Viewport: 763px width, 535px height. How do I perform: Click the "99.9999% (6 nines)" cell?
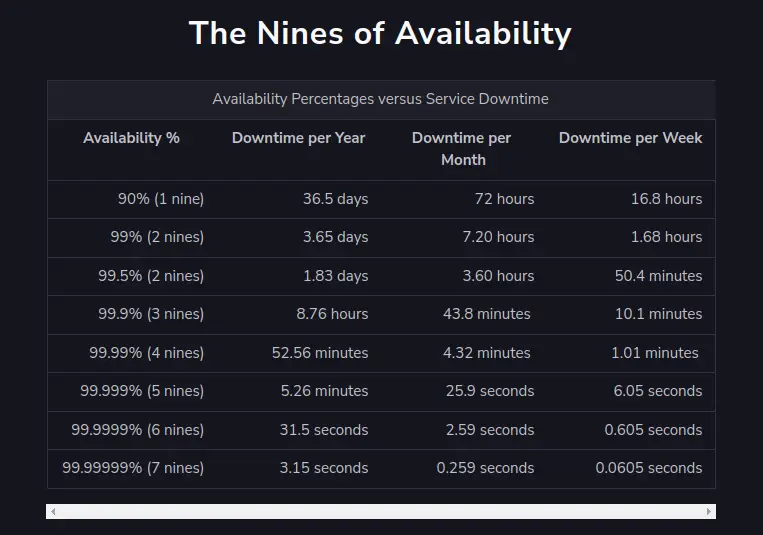tap(137, 430)
